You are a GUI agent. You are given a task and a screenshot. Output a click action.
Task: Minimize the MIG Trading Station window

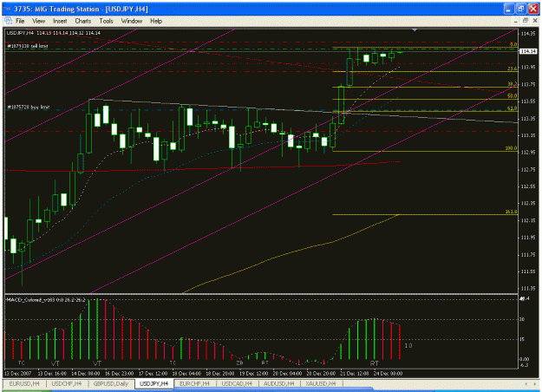[x=508, y=9]
